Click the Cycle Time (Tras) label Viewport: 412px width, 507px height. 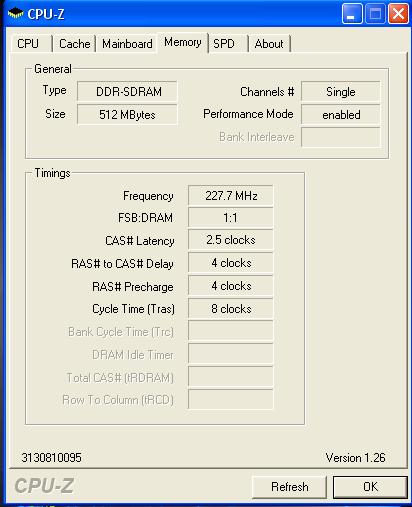point(133,309)
